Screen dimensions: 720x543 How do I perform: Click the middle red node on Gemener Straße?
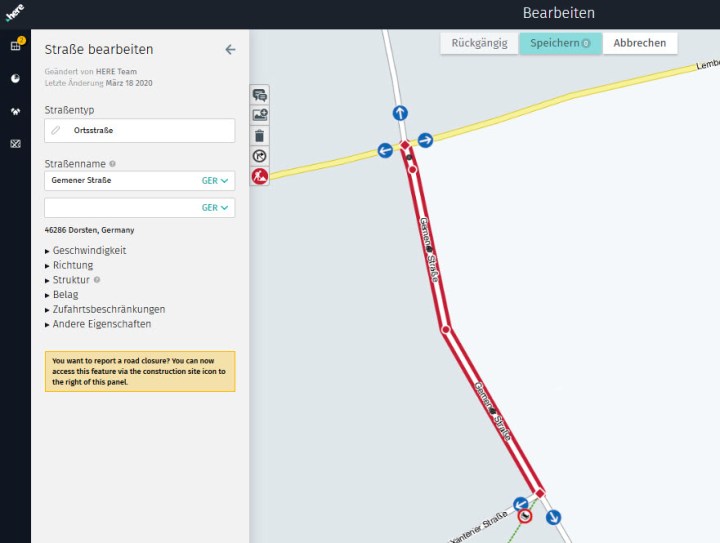[445, 328]
